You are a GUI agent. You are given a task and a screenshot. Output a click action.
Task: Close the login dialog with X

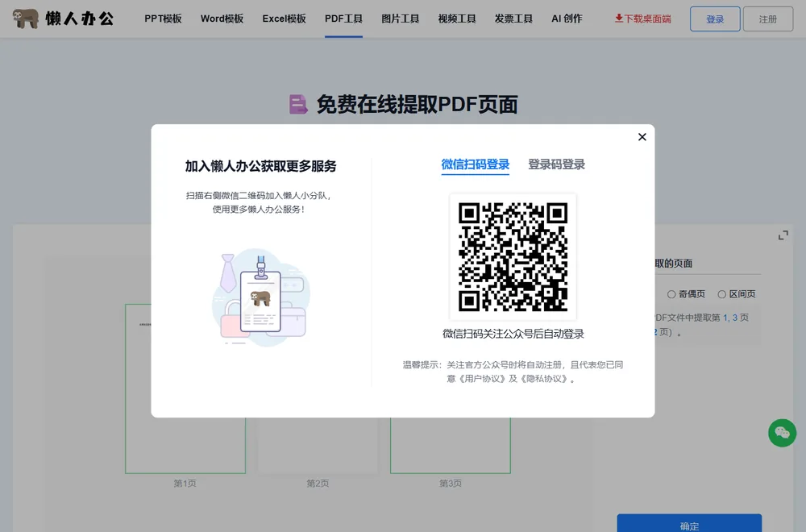pos(642,137)
